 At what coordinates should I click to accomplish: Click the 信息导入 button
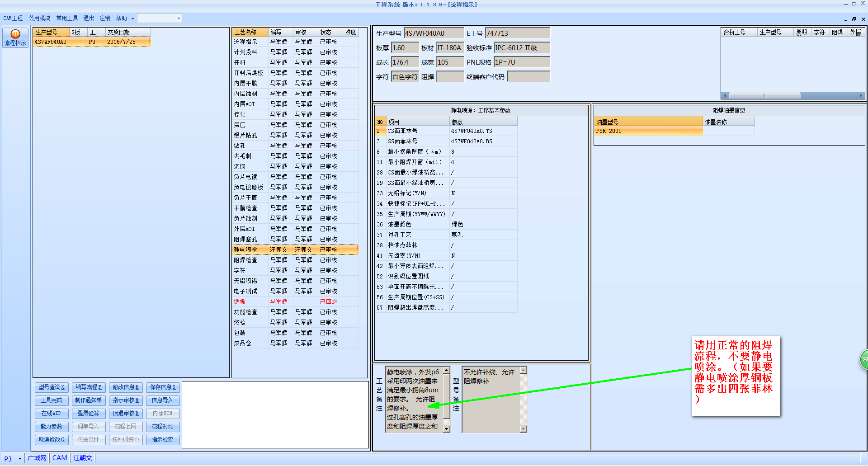click(163, 400)
